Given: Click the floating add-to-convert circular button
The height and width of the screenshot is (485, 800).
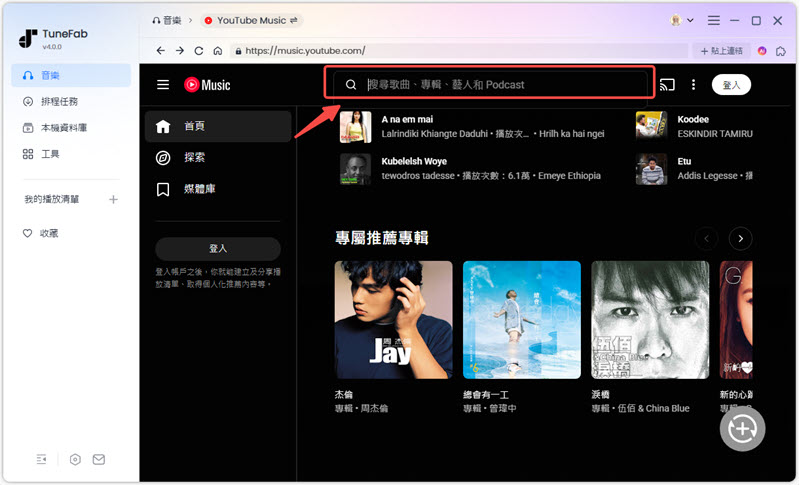Looking at the screenshot, I should click(x=742, y=429).
